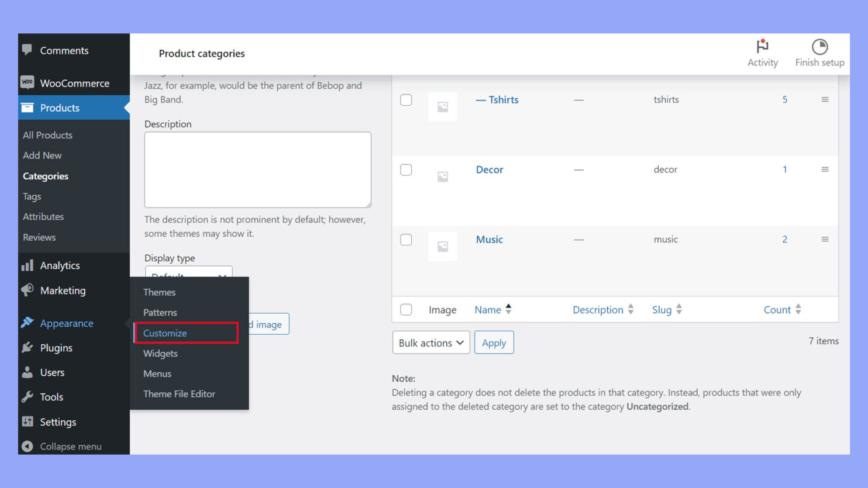This screenshot has width=868, height=488.
Task: Check the checkbox next to Decor category
Action: point(406,169)
